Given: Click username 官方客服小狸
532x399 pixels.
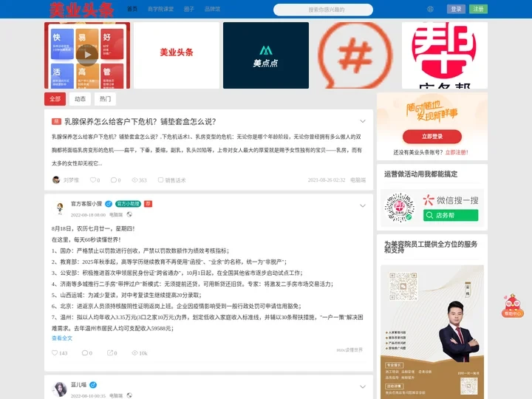Looking at the screenshot, I should coord(86,204).
